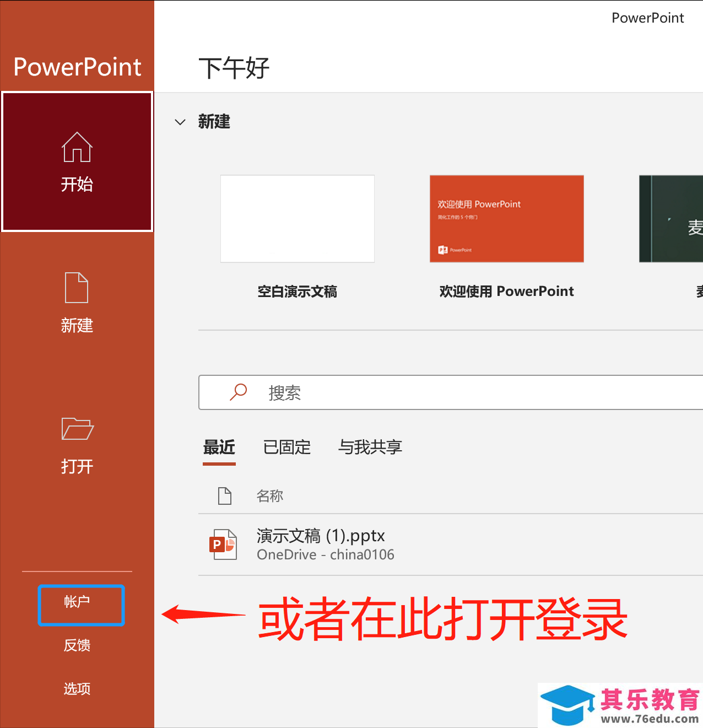Click the 名称 column header
Image resolution: width=703 pixels, height=728 pixels.
(x=270, y=496)
